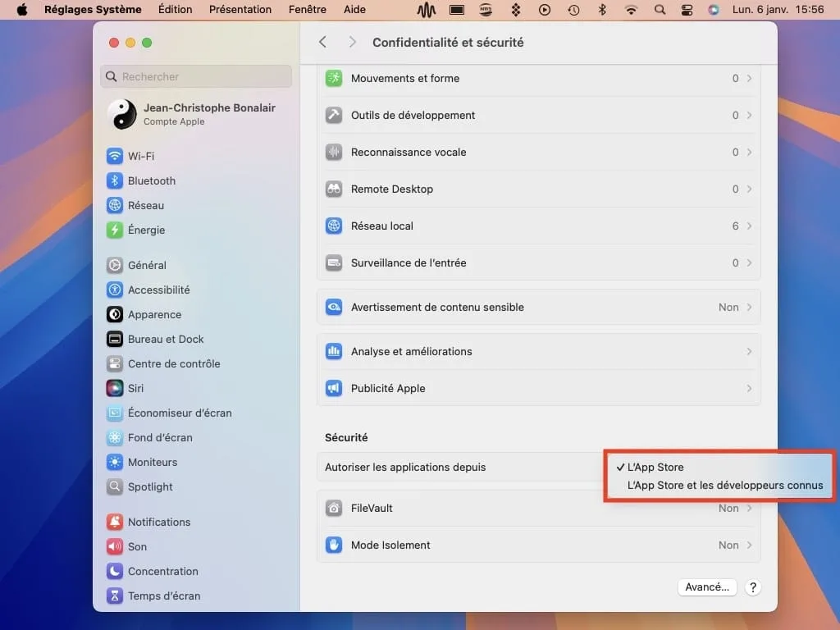Open Centre de contrôle settings
This screenshot has width=840, height=630.
click(x=163, y=363)
